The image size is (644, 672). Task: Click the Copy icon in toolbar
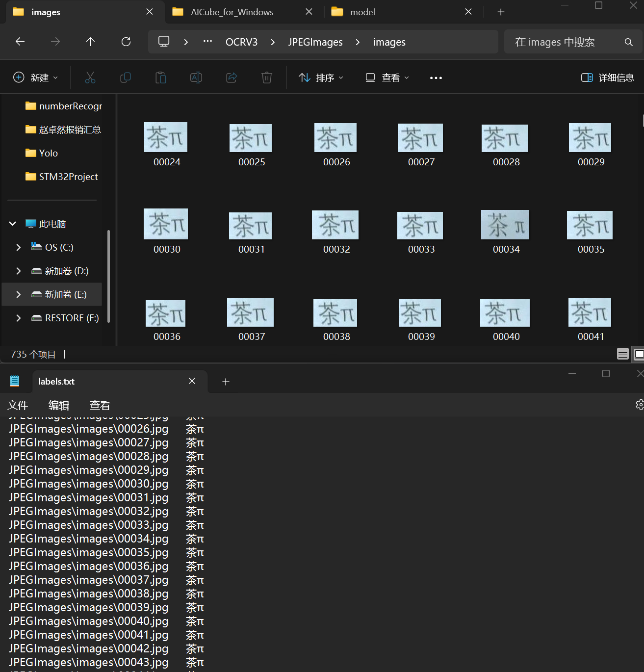[x=126, y=78]
